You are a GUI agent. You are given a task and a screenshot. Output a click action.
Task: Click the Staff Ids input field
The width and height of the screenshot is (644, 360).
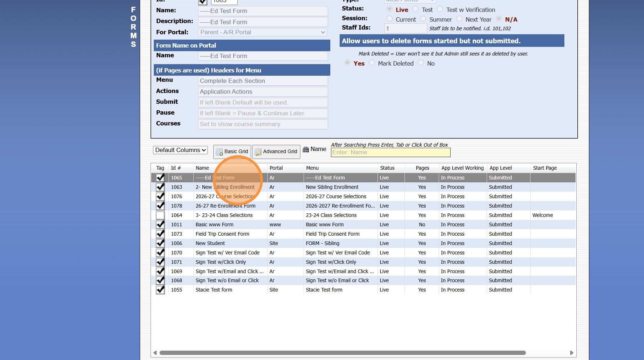tap(406, 28)
